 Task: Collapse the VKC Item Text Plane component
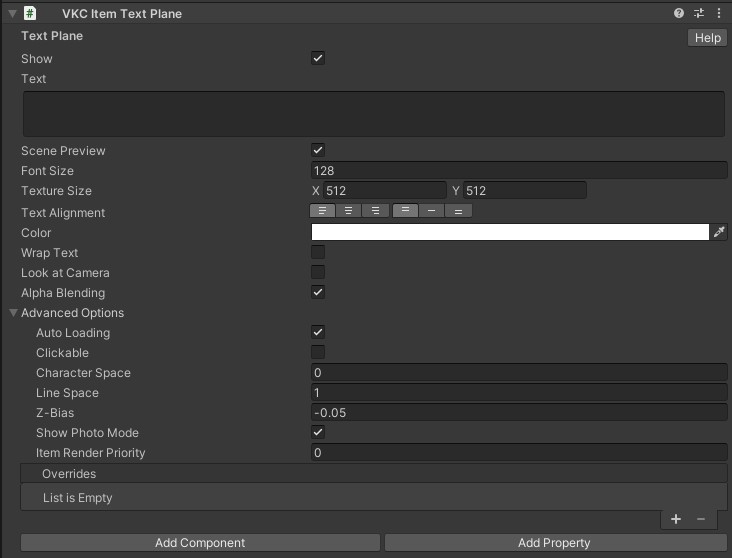click(12, 14)
